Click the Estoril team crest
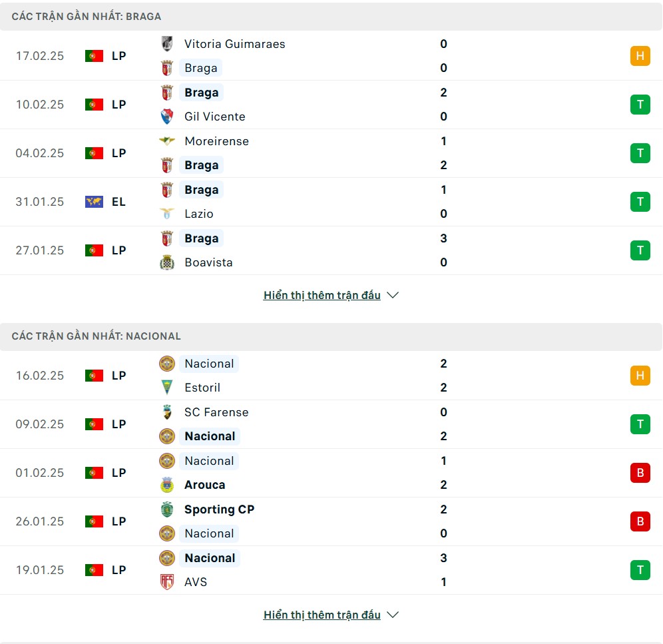Screen dimensions: 663x644 click(x=167, y=388)
